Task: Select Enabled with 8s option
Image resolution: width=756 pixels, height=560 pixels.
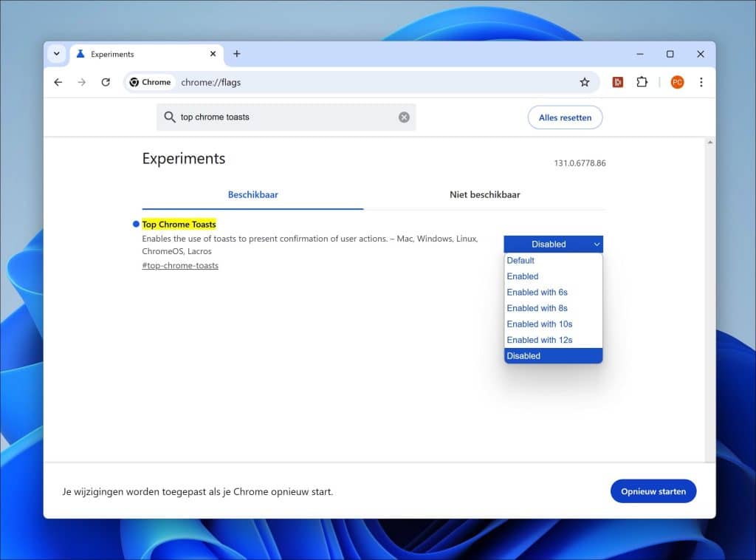Action: pos(553,308)
